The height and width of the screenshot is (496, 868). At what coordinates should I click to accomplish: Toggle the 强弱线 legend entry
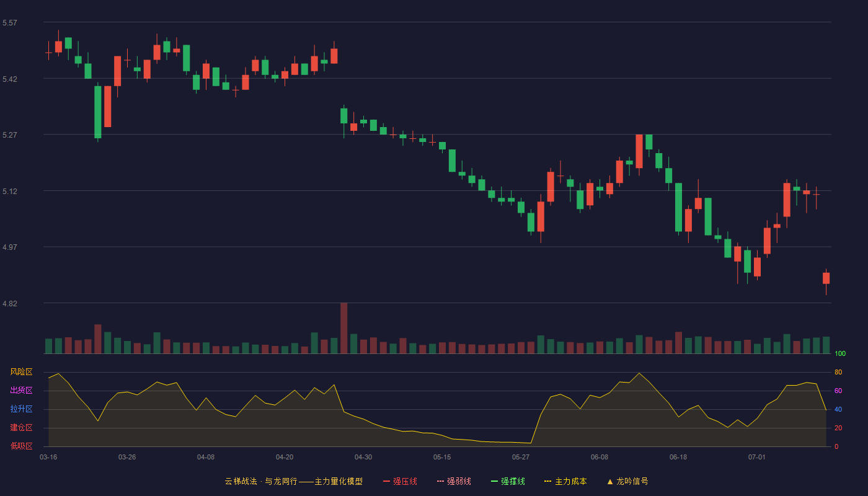(454, 481)
